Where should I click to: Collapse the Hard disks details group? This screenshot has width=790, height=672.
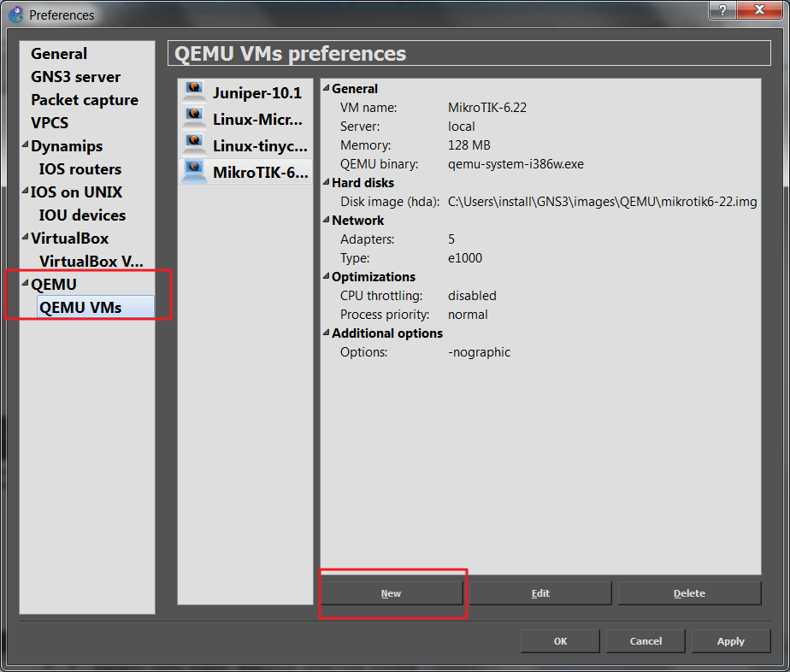[x=327, y=182]
